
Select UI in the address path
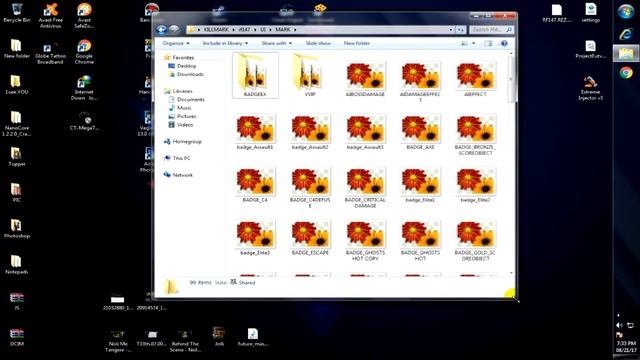point(263,30)
